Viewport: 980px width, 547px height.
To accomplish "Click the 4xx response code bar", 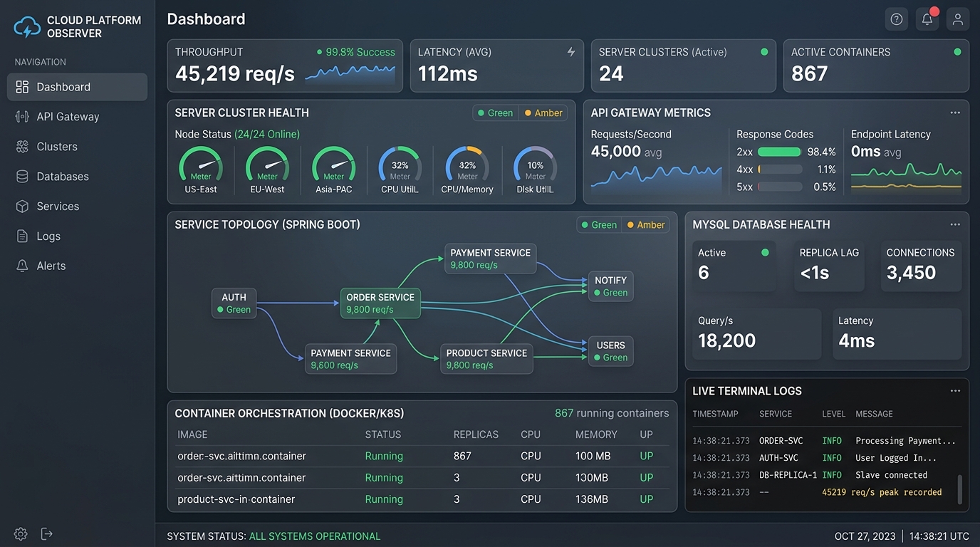I will 779,170.
